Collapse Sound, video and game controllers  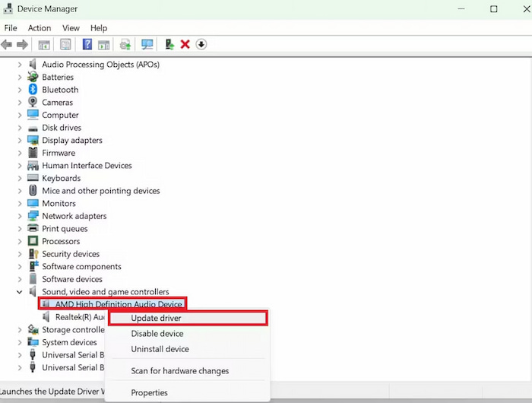20,292
